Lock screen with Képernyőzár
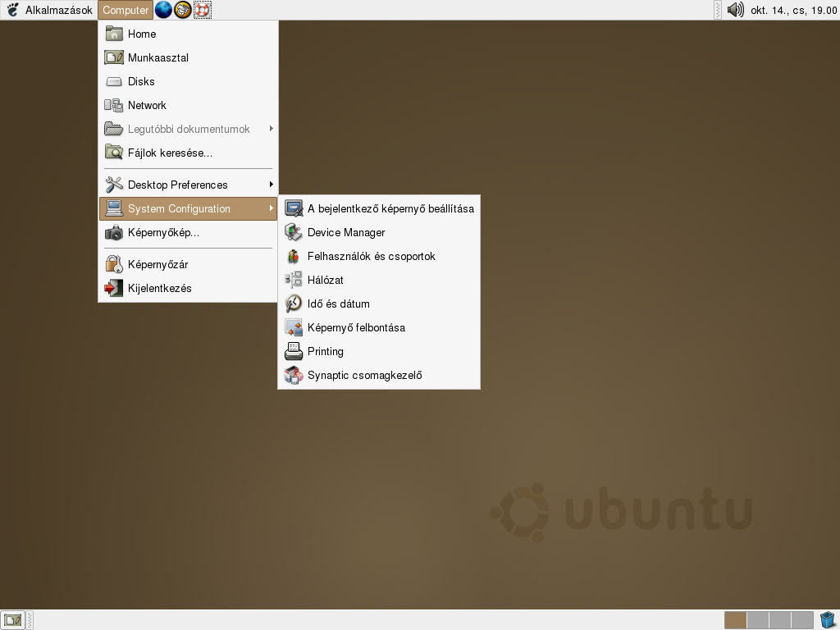840x630 pixels. point(188,264)
